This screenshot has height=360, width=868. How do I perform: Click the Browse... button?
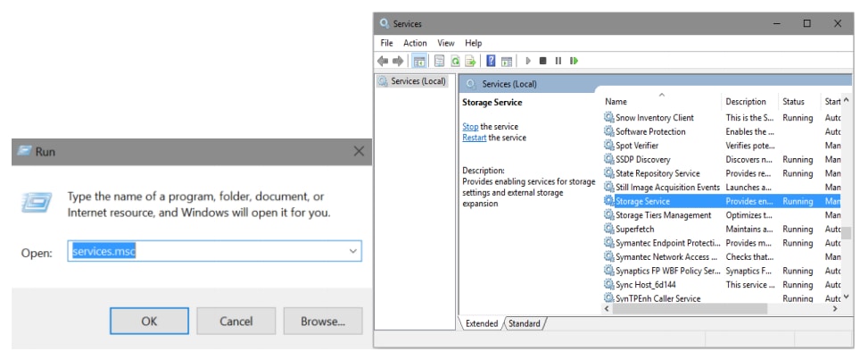click(322, 321)
